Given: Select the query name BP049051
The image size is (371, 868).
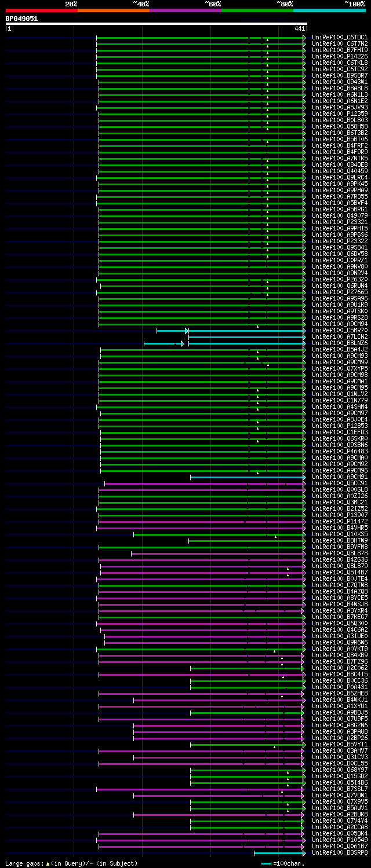Looking at the screenshot, I should [22, 19].
